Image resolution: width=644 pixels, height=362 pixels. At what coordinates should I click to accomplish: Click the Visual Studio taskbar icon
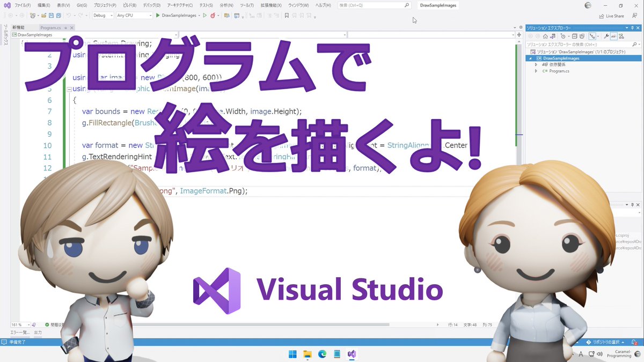[x=352, y=354]
